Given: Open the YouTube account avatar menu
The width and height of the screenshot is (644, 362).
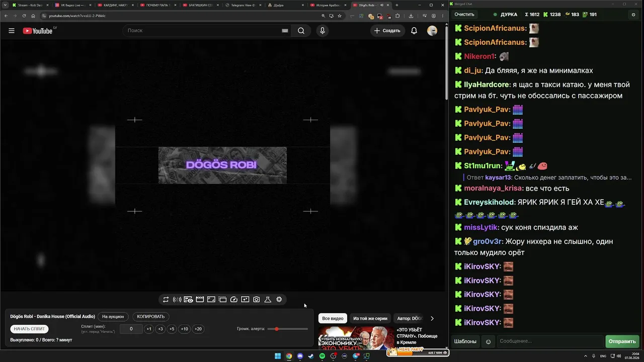Looking at the screenshot, I should tap(432, 31).
